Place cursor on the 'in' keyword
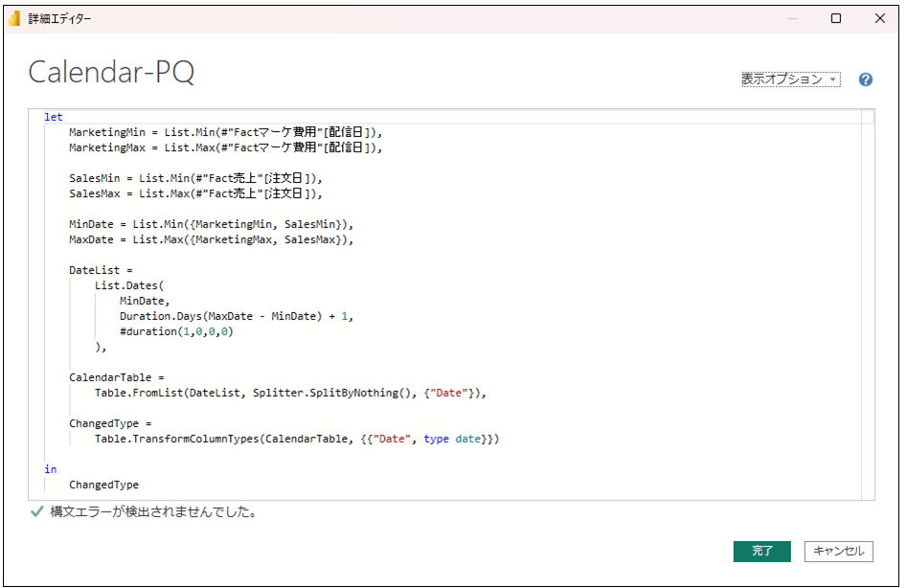This screenshot has height=588, width=907. pyautogui.click(x=50, y=469)
